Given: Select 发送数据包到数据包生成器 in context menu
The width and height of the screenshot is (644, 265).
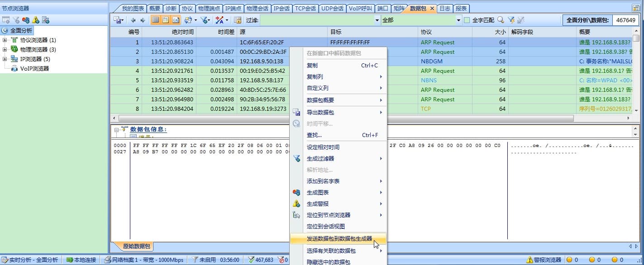Looking at the screenshot, I should click(x=339, y=239).
